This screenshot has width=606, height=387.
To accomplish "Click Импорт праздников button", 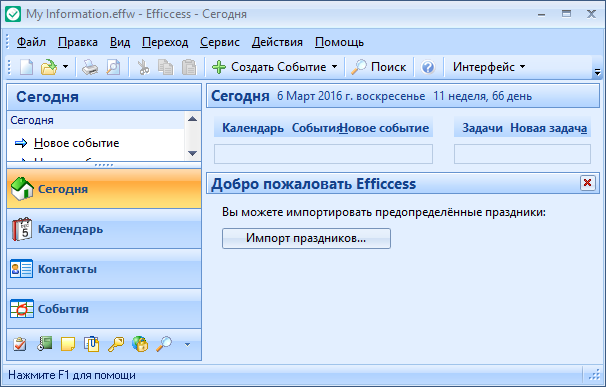I will point(306,238).
